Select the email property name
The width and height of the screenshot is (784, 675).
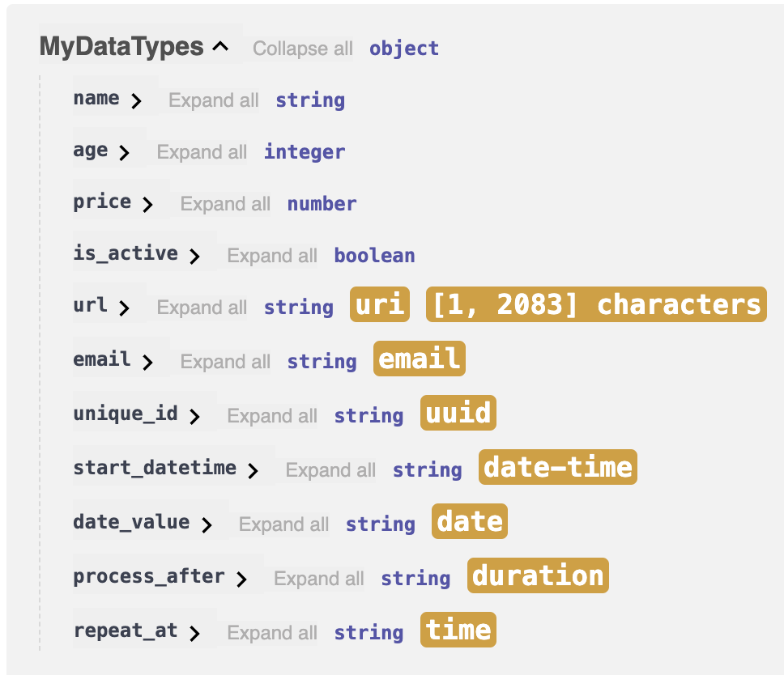(102, 359)
